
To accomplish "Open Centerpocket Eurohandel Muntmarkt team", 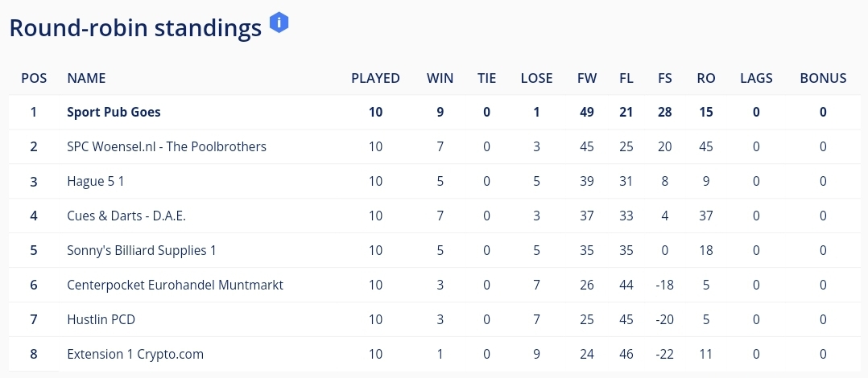I will [175, 286].
